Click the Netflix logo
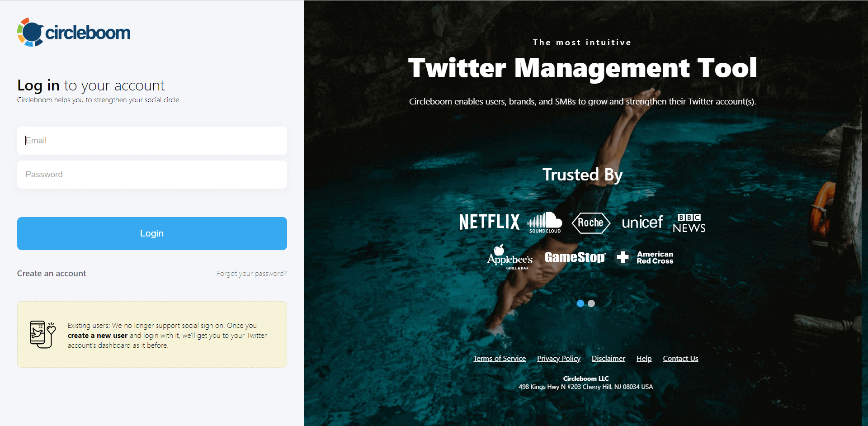 coord(489,222)
